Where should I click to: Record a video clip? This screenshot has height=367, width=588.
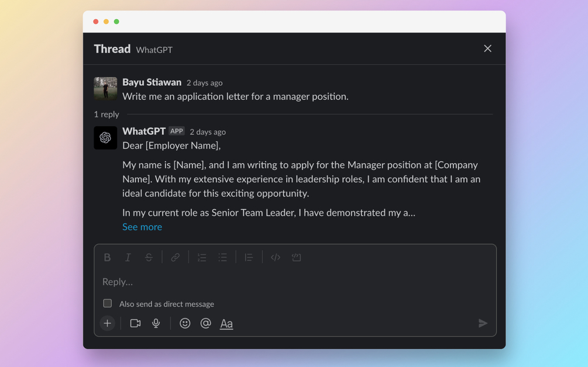[135, 323]
